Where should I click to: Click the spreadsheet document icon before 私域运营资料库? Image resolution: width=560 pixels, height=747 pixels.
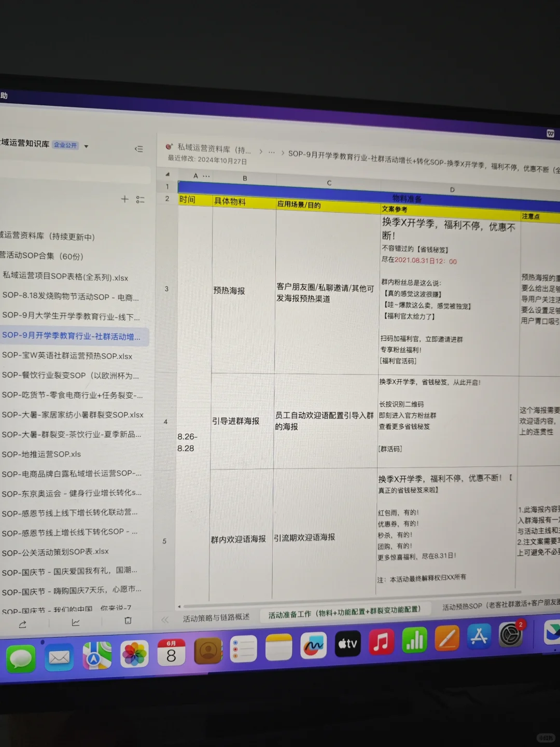click(x=169, y=146)
